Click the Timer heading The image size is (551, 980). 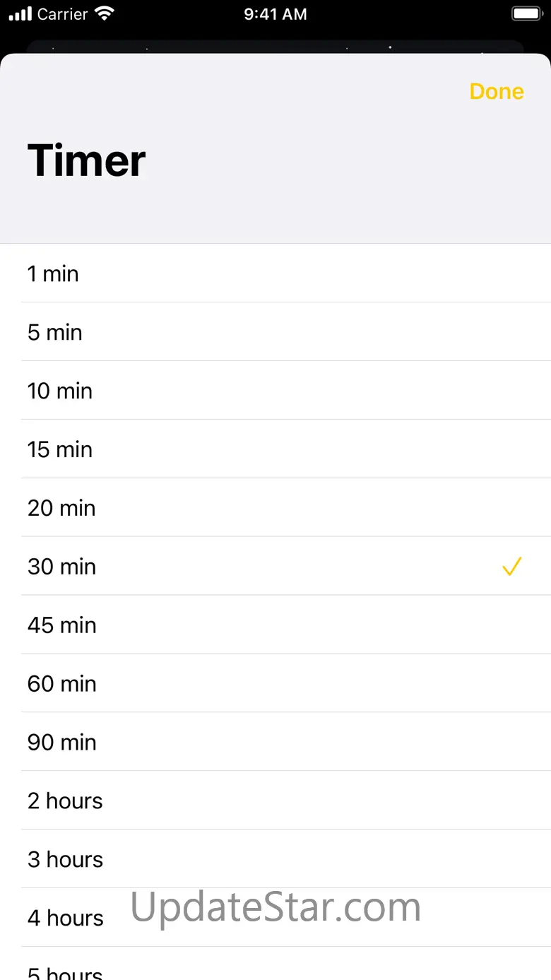[86, 160]
